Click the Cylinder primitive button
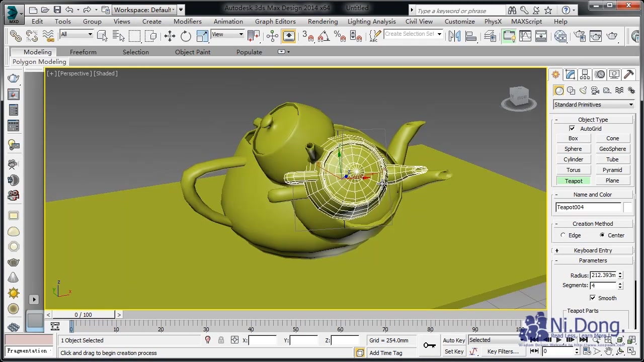 pyautogui.click(x=573, y=159)
